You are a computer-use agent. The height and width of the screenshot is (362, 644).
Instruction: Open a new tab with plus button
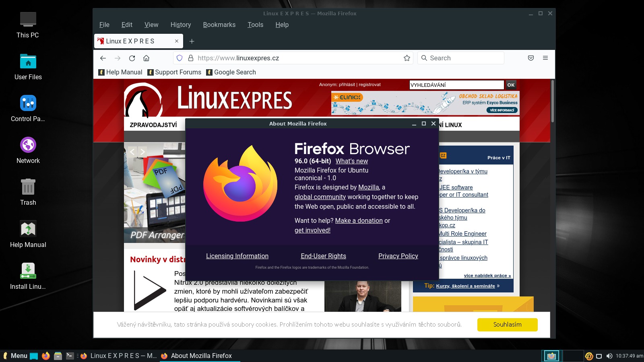[x=192, y=41]
